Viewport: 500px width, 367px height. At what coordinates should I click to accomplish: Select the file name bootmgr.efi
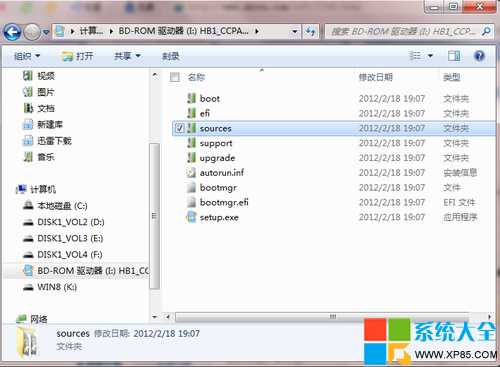pyautogui.click(x=224, y=202)
